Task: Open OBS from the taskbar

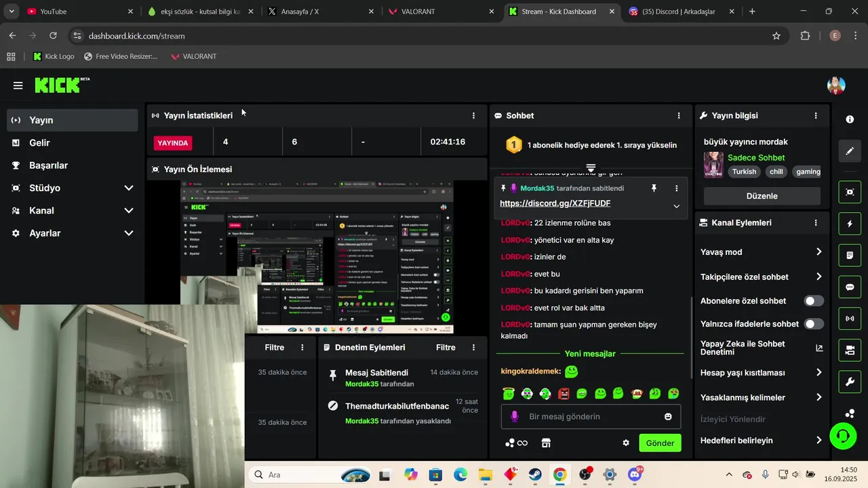Action: point(585,474)
